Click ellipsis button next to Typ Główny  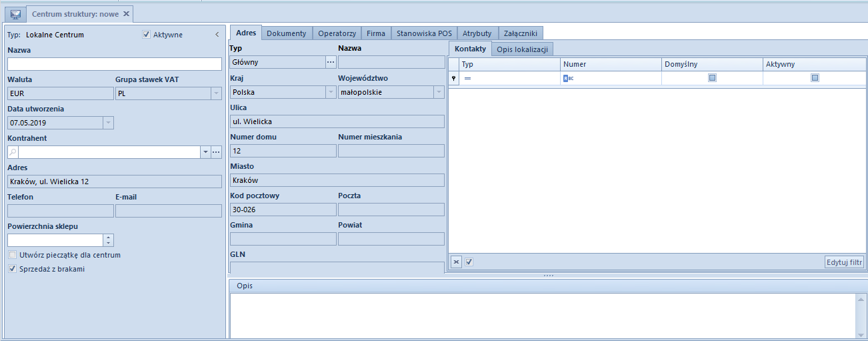331,62
